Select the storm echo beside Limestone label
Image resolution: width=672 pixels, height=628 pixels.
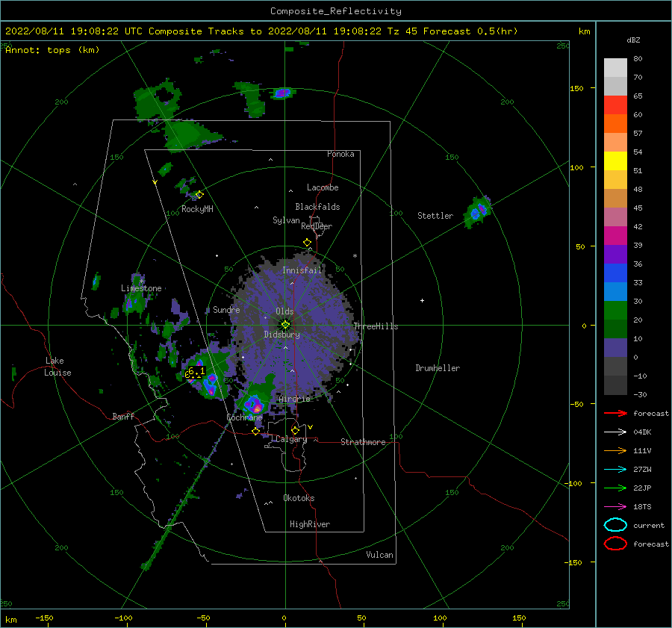134,300
